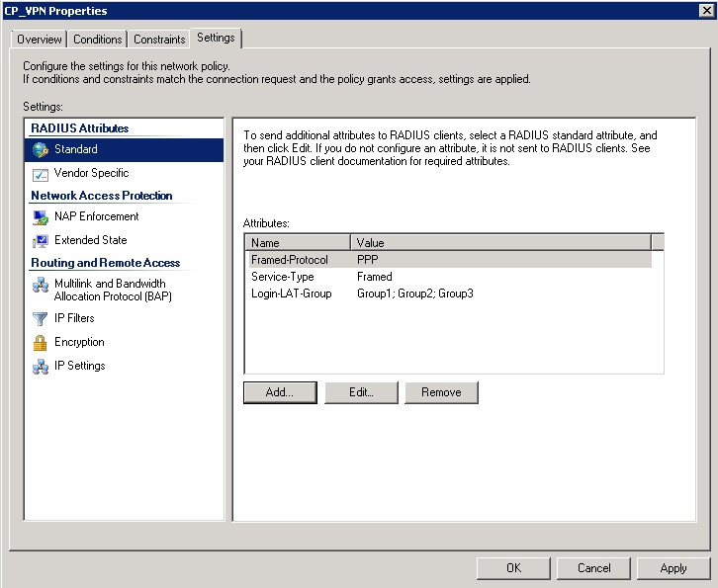This screenshot has width=718, height=588.
Task: Click the Edit... button
Action: point(361,392)
